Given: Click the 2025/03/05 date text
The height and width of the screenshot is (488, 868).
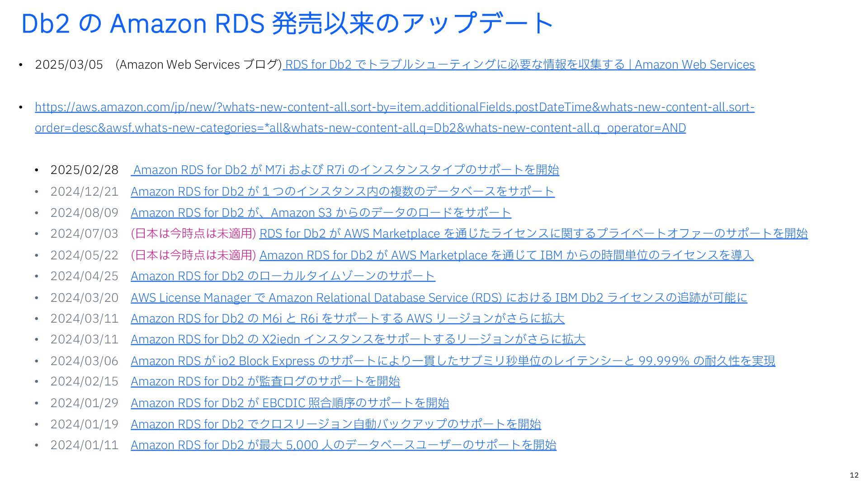Looking at the screenshot, I should point(69,65).
